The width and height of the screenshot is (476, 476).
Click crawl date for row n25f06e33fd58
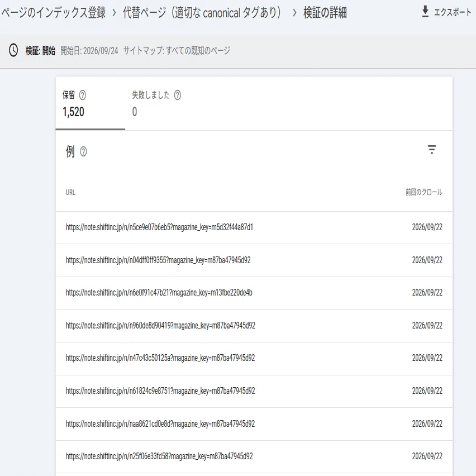(x=427, y=456)
